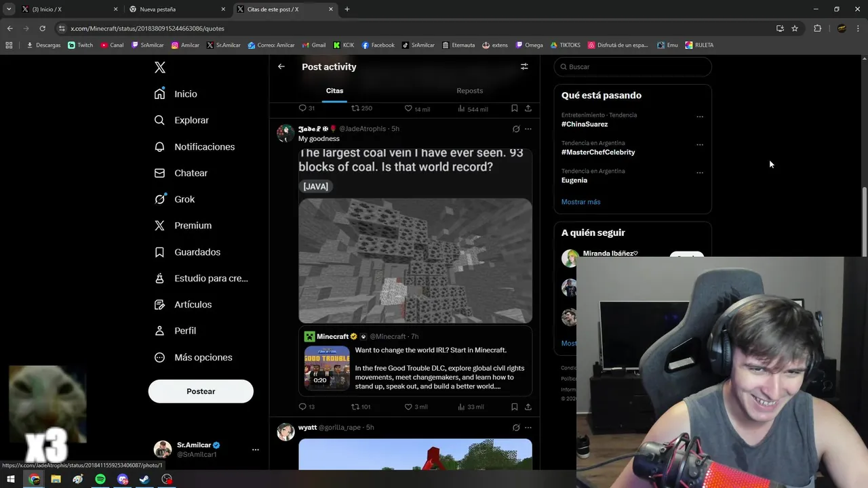Click the X logo in the sidebar
868x488 pixels.
(x=160, y=67)
